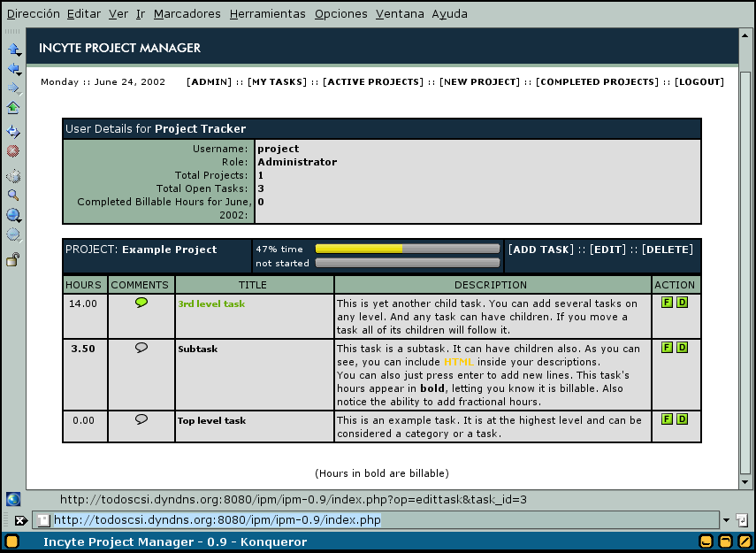
Task: Open the Ventana menu
Action: (400, 13)
